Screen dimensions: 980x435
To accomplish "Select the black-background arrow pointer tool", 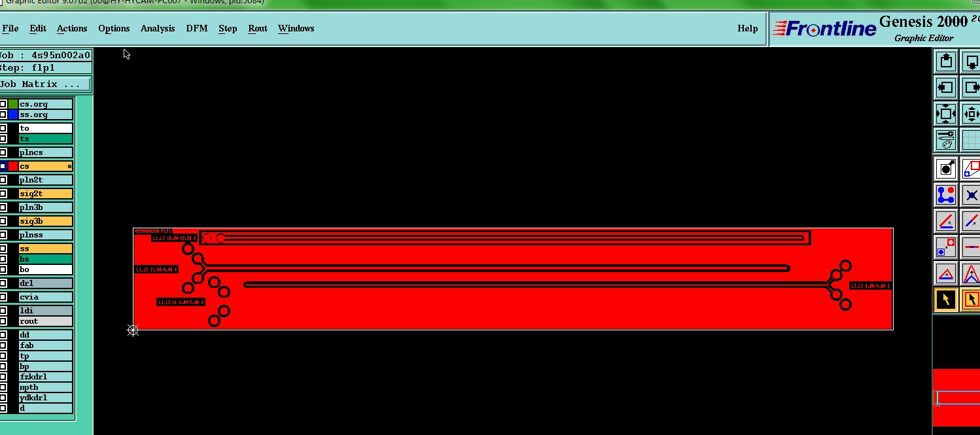I will 946,300.
